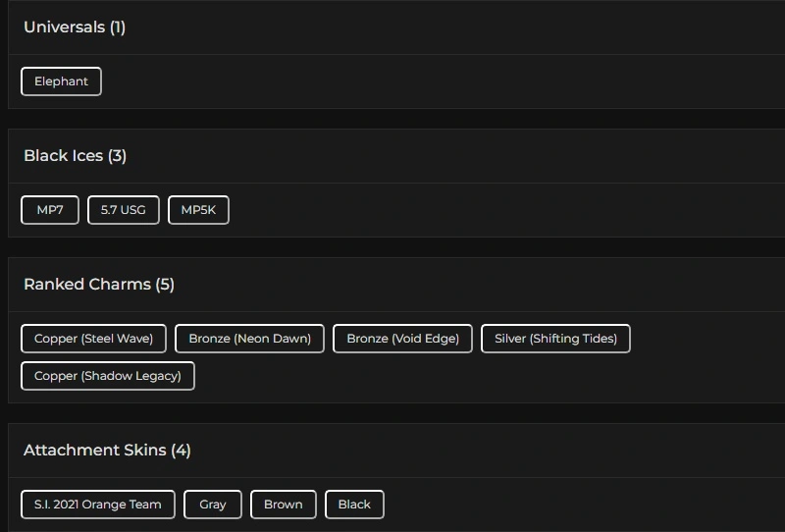Viewport: 785px width, 532px height.
Task: Choose the 5.7 USG Black Ice tag
Action: (x=123, y=210)
